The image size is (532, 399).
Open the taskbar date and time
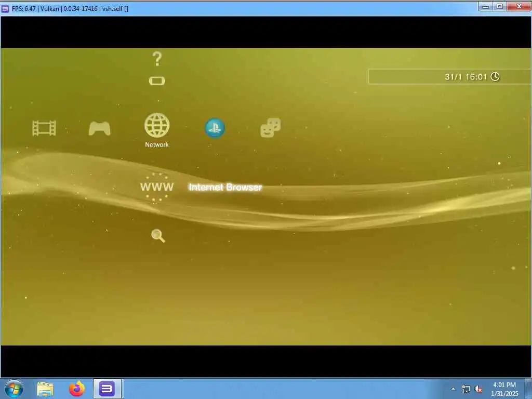click(504, 389)
